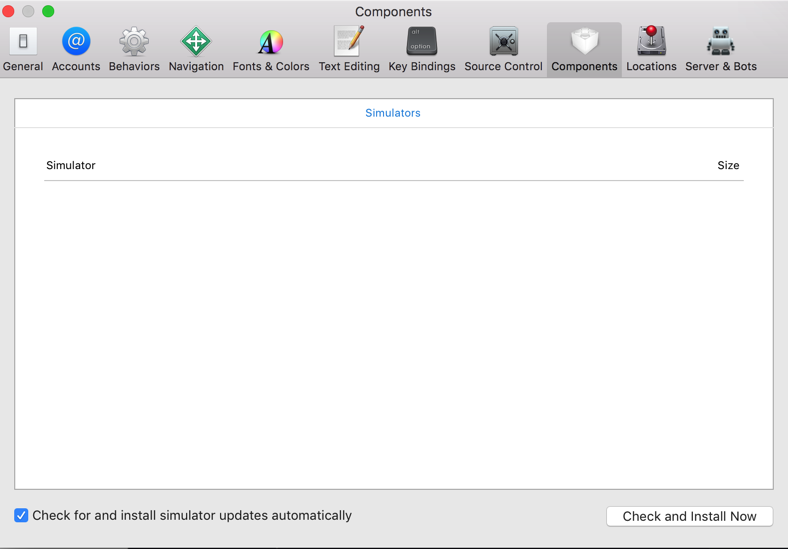This screenshot has height=549, width=788.
Task: Open Locations preferences
Action: pos(651,49)
